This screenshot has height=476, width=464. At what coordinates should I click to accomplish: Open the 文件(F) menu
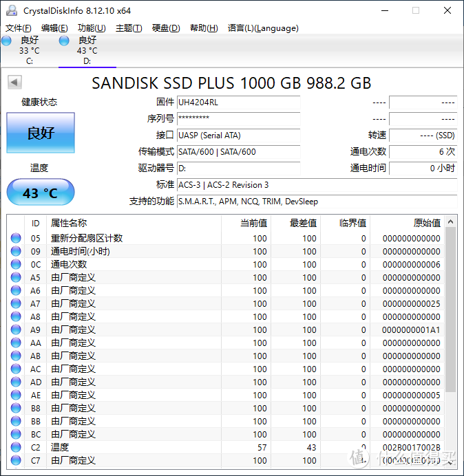[x=18, y=28]
